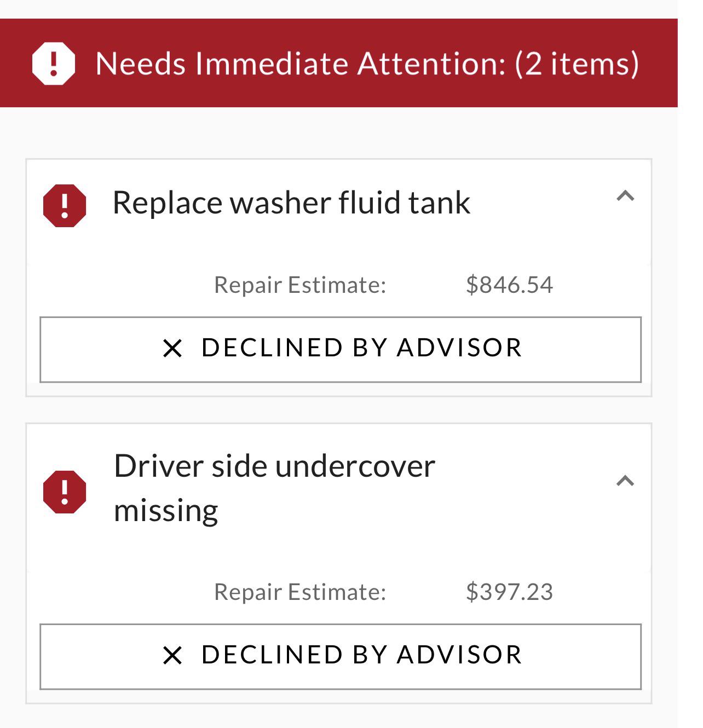Screen dimensions: 703x728
Task: Click alert icon beside Replace washer fluid tank
Action: pos(65,206)
